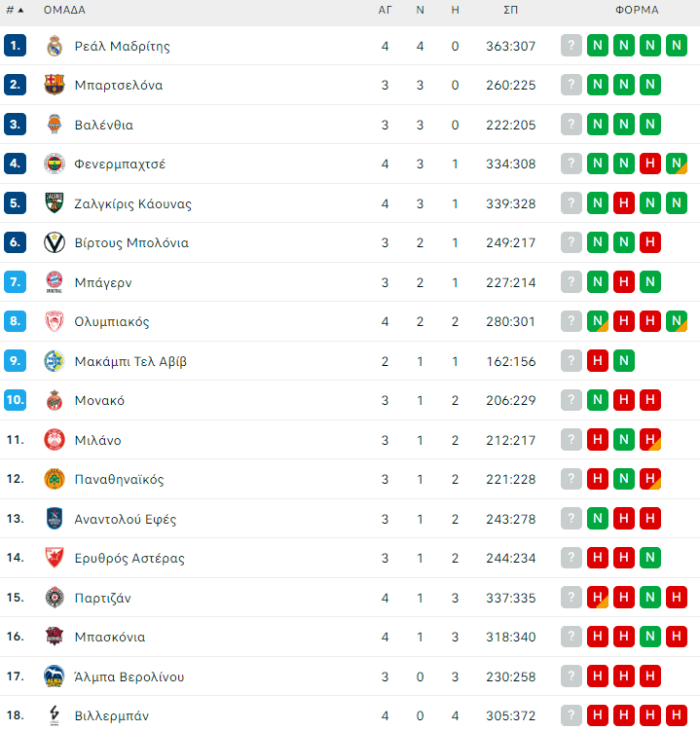Click Monaco's green N form badge

coord(598,400)
